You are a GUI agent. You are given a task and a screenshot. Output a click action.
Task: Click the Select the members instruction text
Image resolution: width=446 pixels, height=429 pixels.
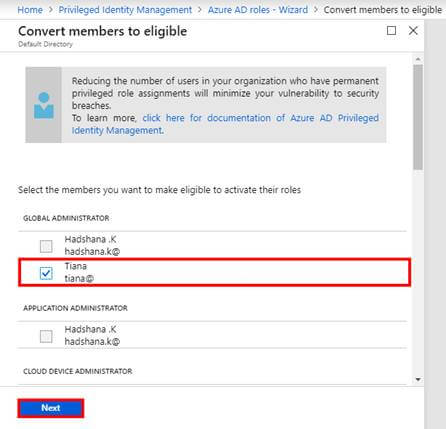pos(159,190)
